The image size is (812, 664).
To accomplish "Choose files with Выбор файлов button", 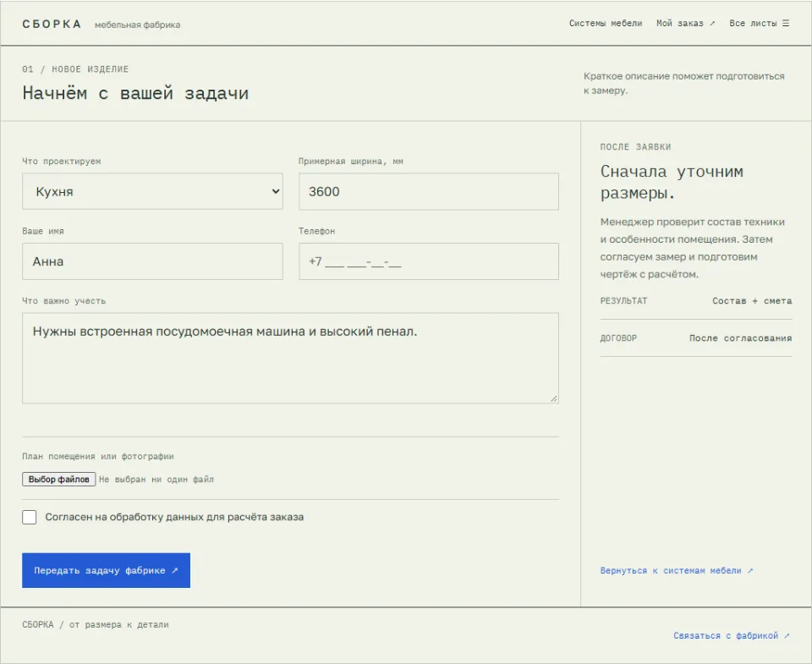I will pos(58,479).
